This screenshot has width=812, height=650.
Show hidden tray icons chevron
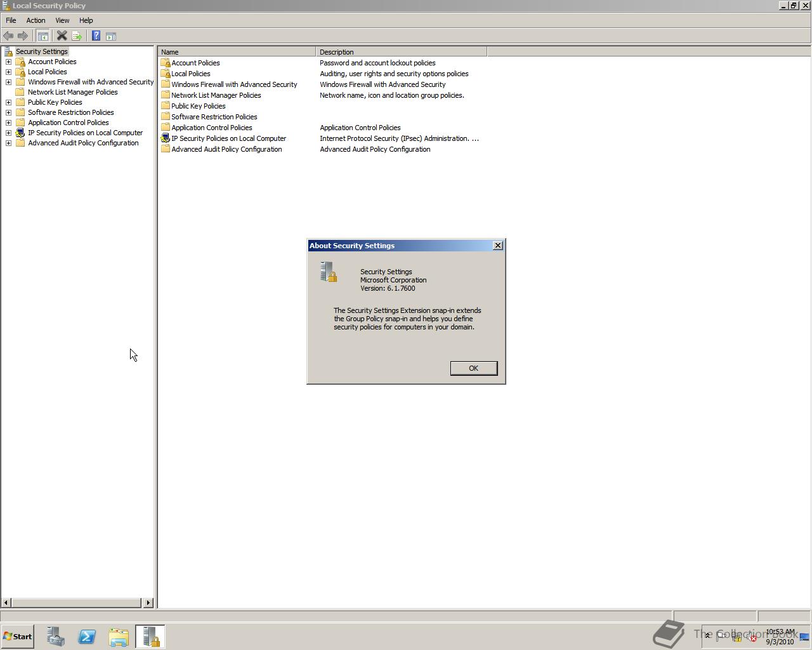707,636
